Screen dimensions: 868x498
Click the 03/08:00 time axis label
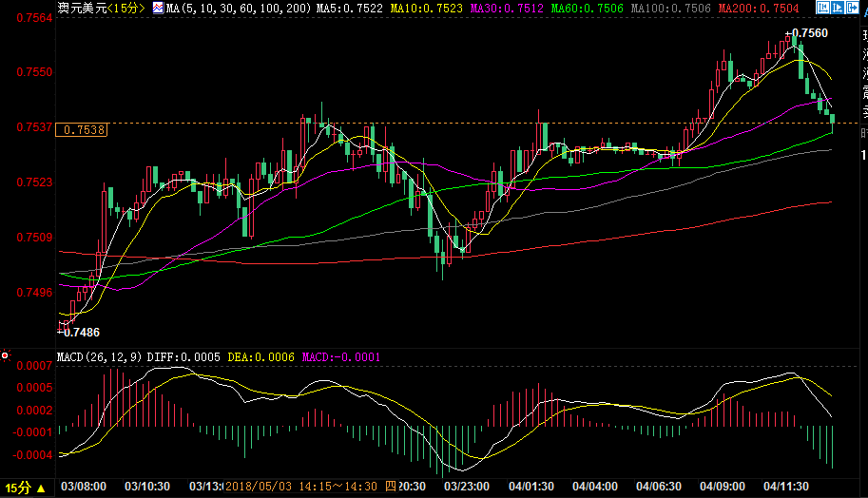coord(84,487)
